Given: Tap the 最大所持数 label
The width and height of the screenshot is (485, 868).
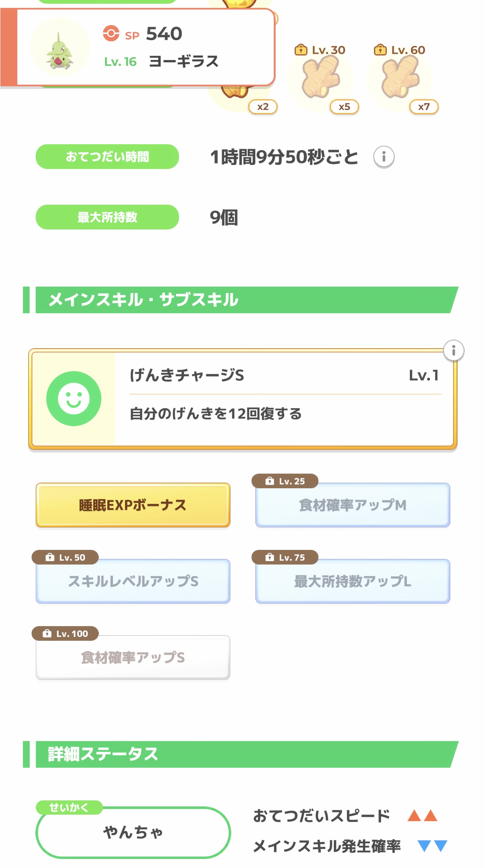Looking at the screenshot, I should (x=107, y=217).
